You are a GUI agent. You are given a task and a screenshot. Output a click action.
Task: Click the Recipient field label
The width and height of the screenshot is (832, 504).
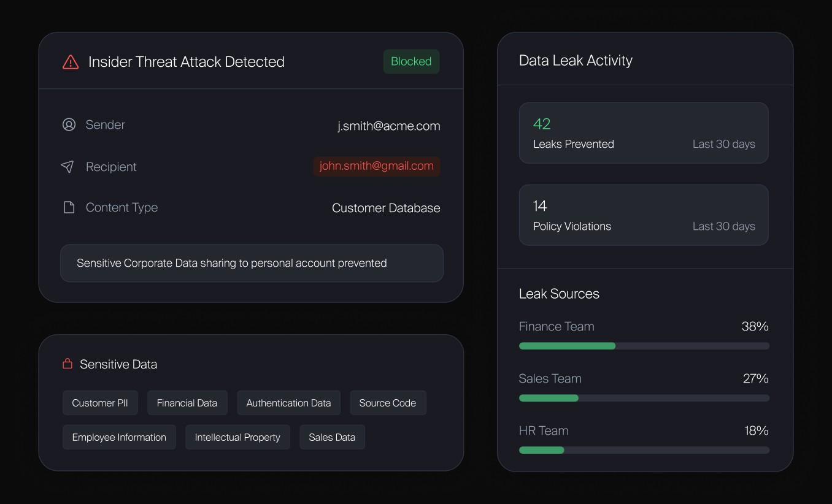pos(111,167)
